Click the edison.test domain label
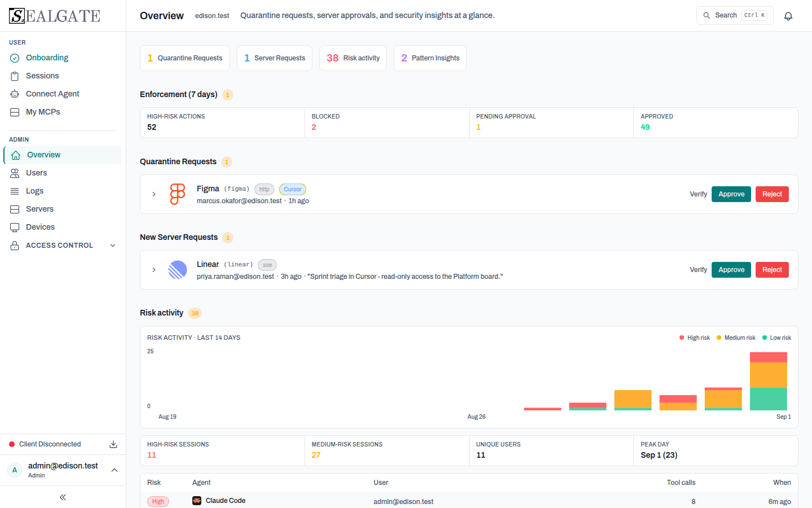Screen dimensions: 812x508 coord(212,16)
